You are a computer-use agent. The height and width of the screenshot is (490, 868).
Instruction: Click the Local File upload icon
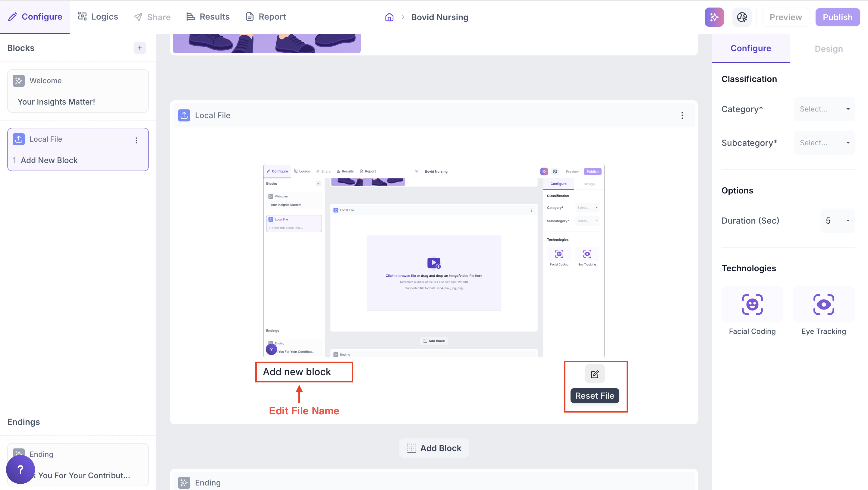pos(184,116)
